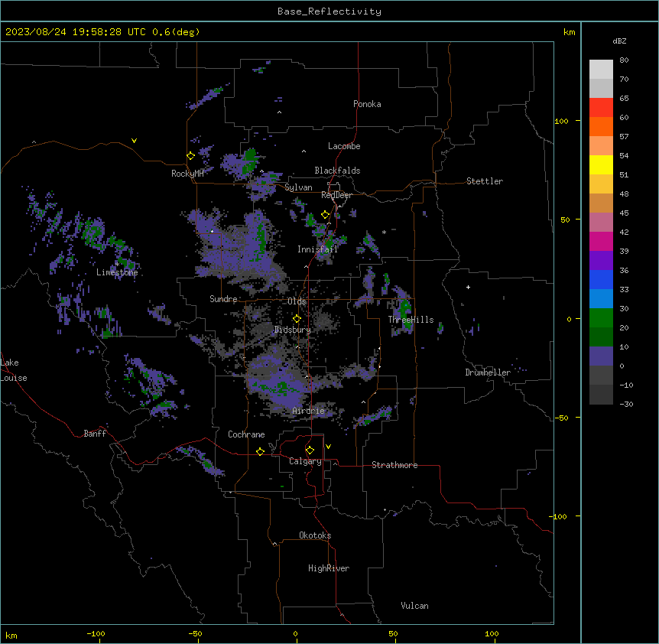Viewport: 659px width, 644px height.
Task: Click the -50 tick on the bottom axis
Action: (195, 634)
